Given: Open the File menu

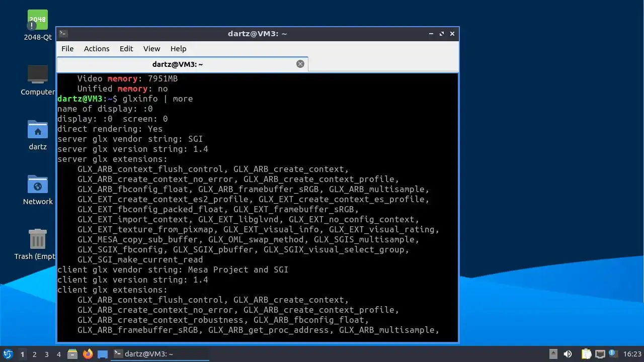Looking at the screenshot, I should pyautogui.click(x=67, y=49).
